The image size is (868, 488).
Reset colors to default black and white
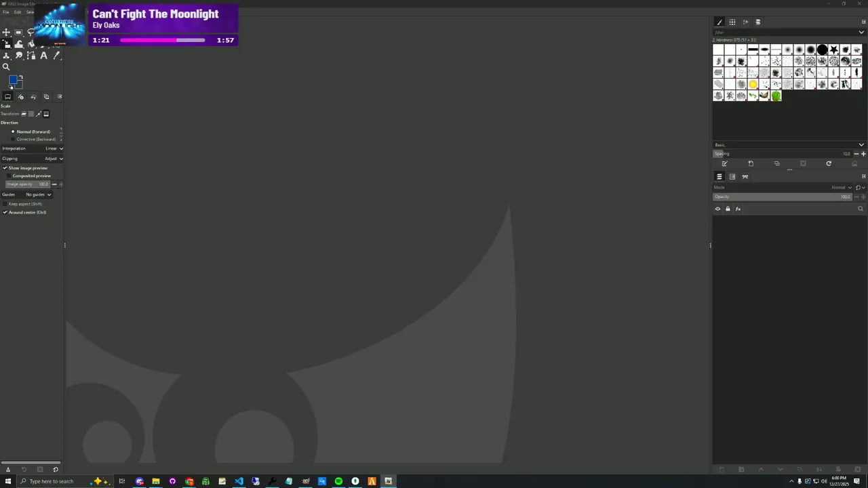coord(11,87)
